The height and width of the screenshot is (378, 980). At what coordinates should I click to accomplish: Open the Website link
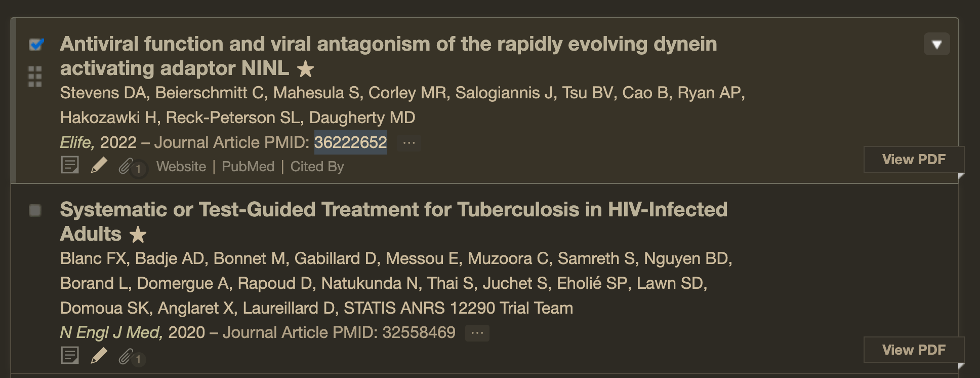181,167
